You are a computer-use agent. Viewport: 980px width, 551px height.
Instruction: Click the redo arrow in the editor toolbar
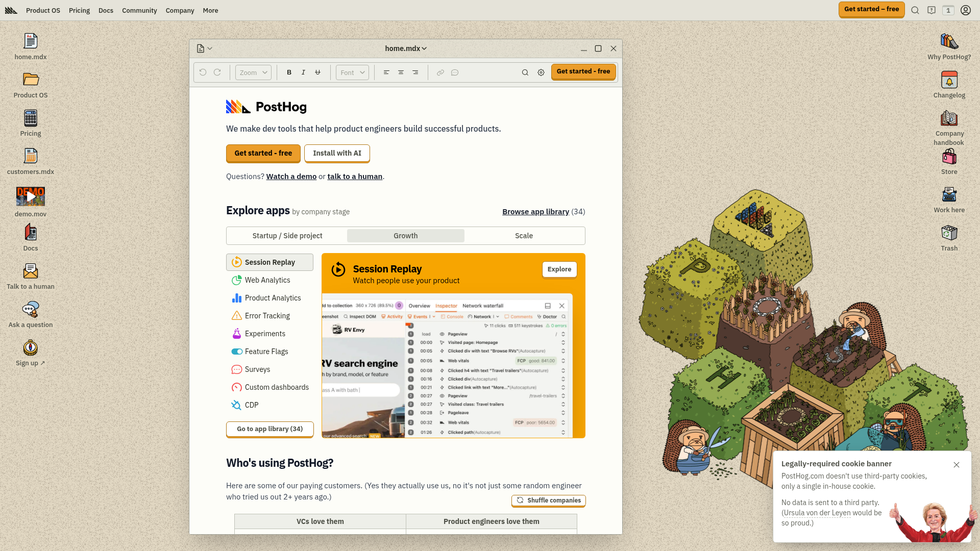[x=217, y=72]
